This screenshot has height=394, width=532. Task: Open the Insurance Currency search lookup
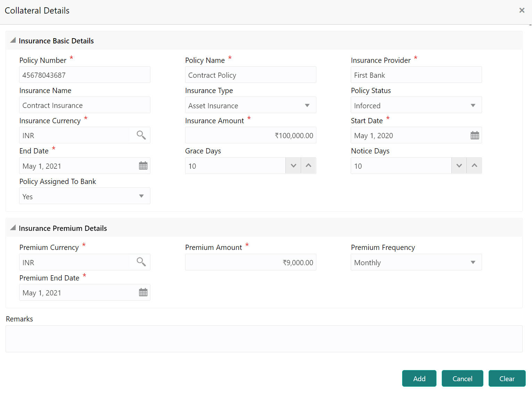(141, 135)
